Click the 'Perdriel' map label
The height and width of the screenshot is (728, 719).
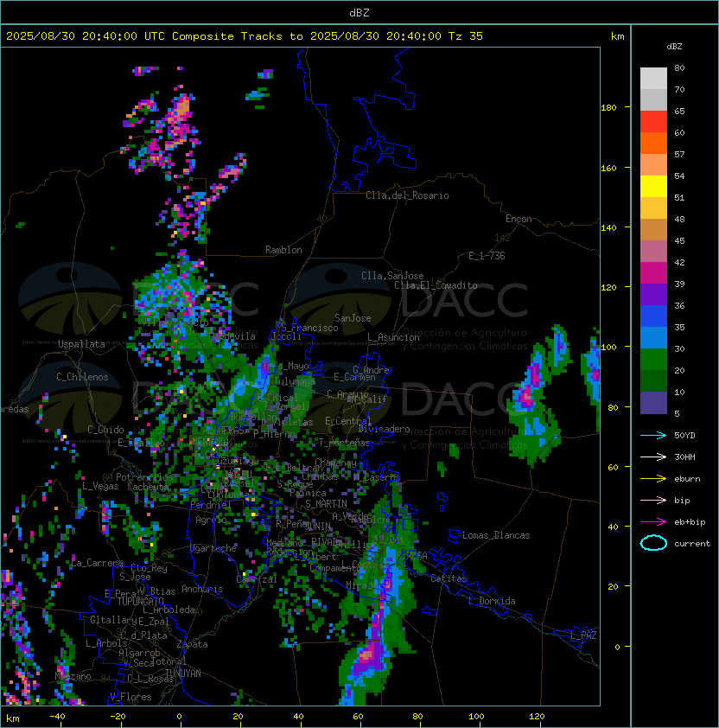210,504
